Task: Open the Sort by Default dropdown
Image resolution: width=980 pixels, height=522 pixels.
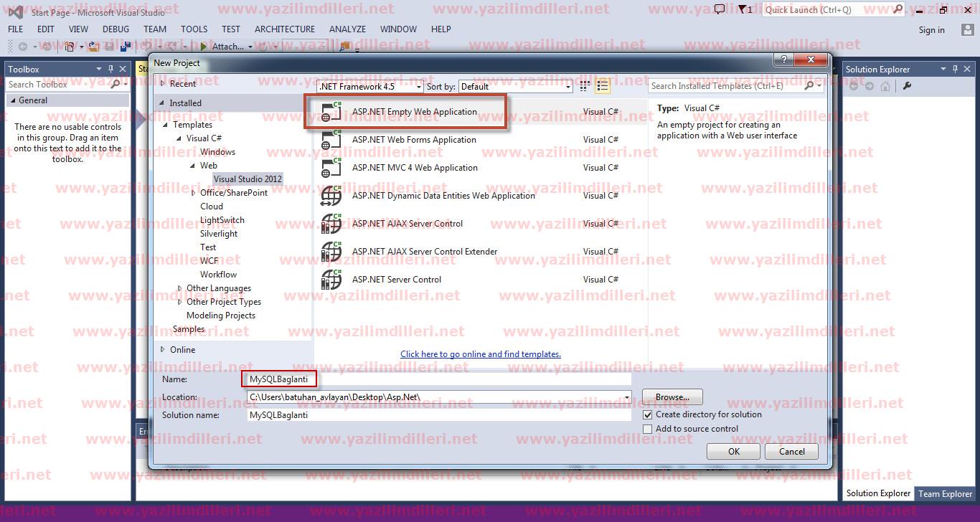Action: (515, 86)
